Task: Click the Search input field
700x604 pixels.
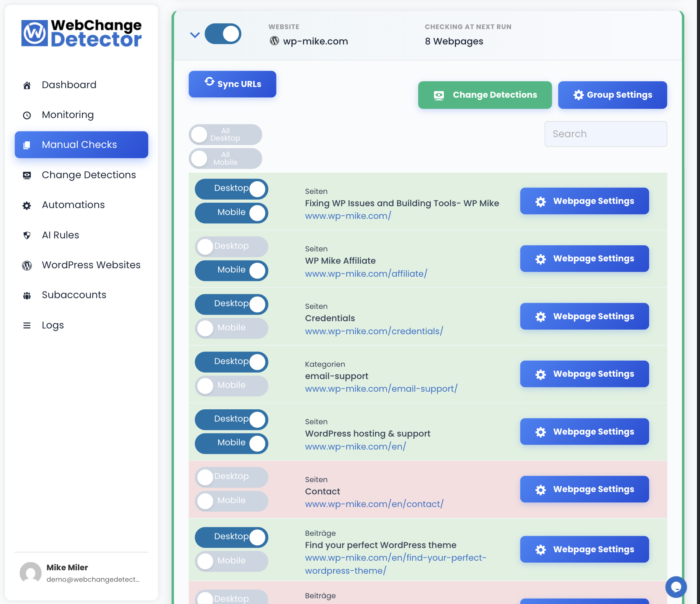Action: (606, 134)
